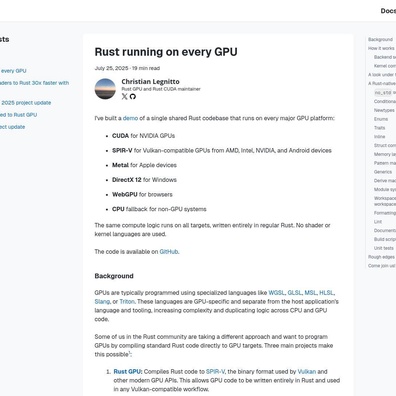The height and width of the screenshot is (396, 396).
Task: Jump to 'Unit tests' in the table of contents
Action: point(384,248)
